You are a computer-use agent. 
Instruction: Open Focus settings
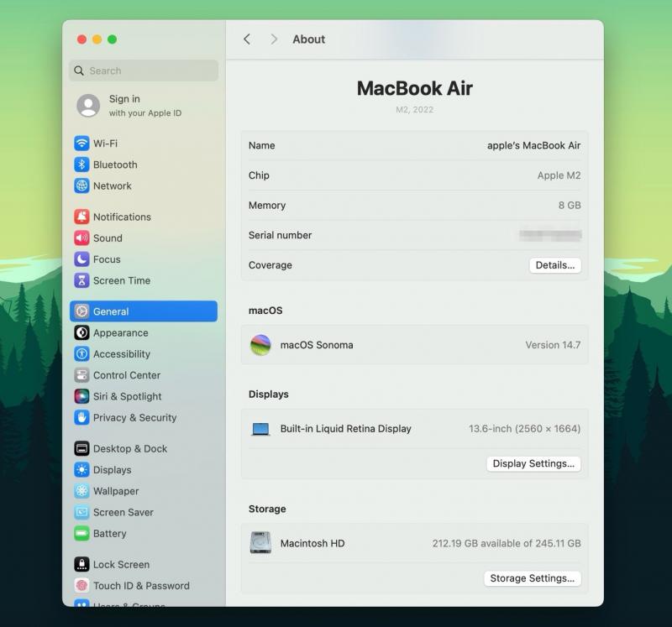point(144,259)
